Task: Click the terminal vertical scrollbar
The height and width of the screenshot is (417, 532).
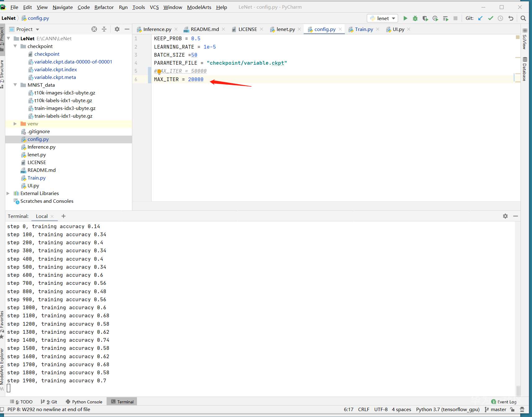Action: click(518, 391)
